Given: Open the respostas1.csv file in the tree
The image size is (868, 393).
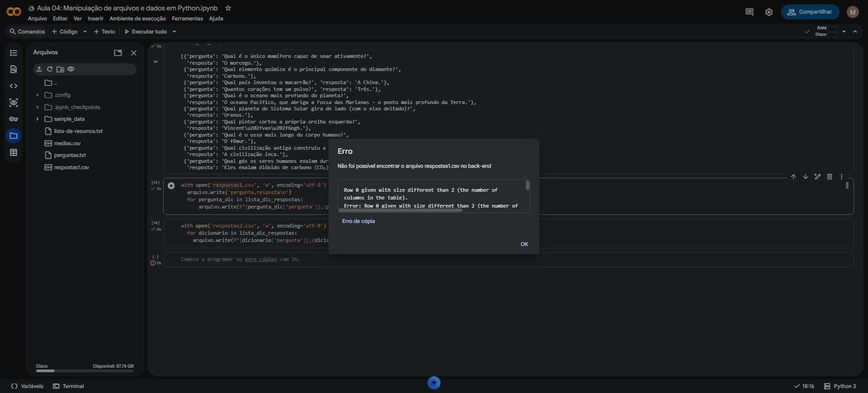Looking at the screenshot, I should [71, 167].
